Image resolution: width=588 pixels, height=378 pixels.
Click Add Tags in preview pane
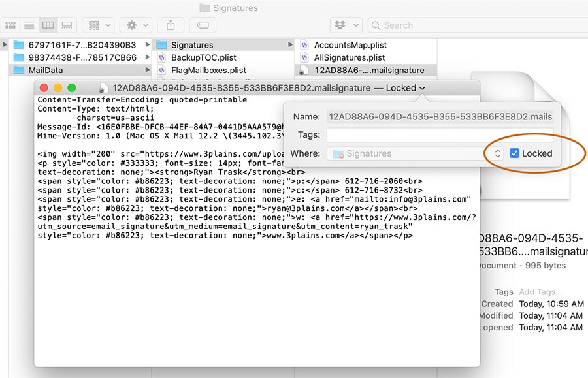tap(540, 292)
